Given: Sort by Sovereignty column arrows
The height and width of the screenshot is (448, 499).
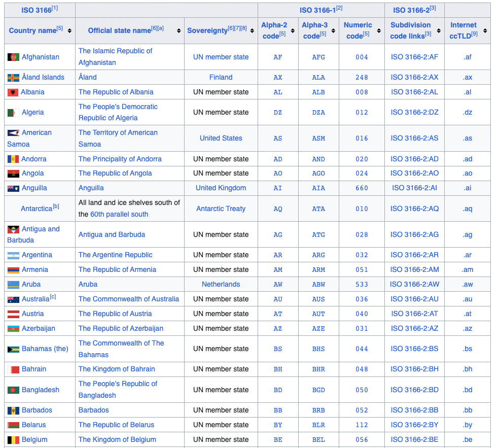Looking at the screenshot, I should click(x=252, y=31).
